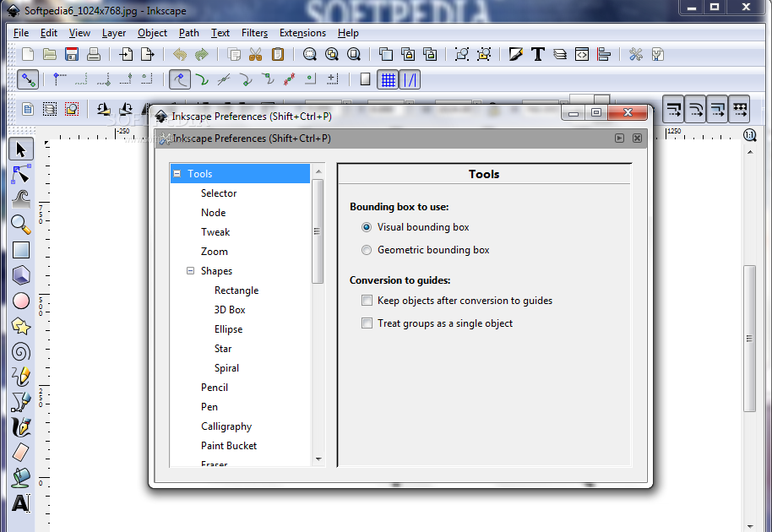Select Selector in the preferences tree
Image resolution: width=772 pixels, height=532 pixels.
219,193
